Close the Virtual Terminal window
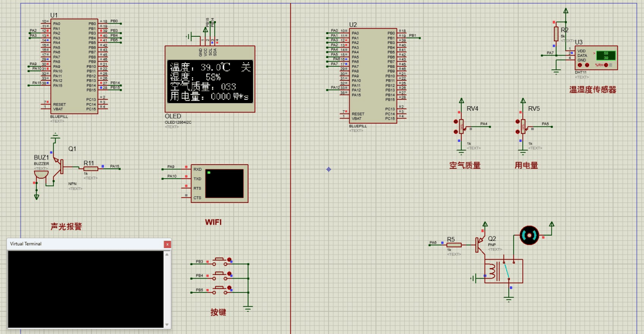644x334 pixels. click(x=167, y=244)
